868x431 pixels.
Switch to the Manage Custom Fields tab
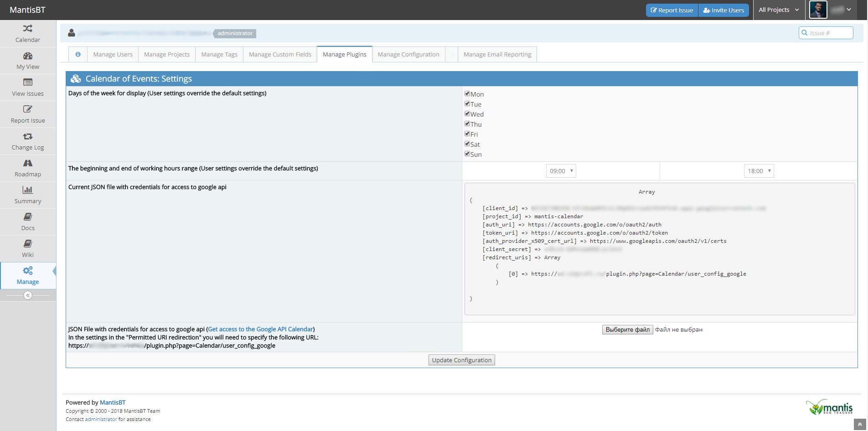click(280, 54)
